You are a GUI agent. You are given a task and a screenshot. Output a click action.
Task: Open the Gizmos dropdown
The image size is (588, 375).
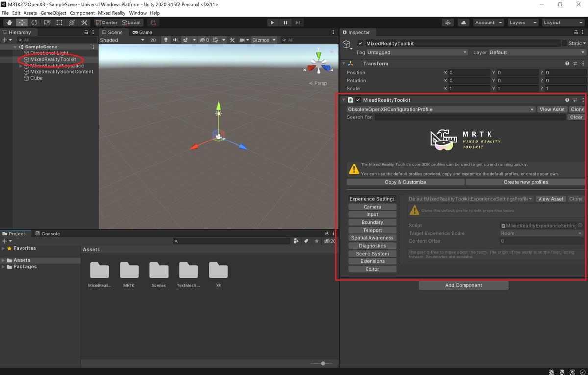[264, 40]
